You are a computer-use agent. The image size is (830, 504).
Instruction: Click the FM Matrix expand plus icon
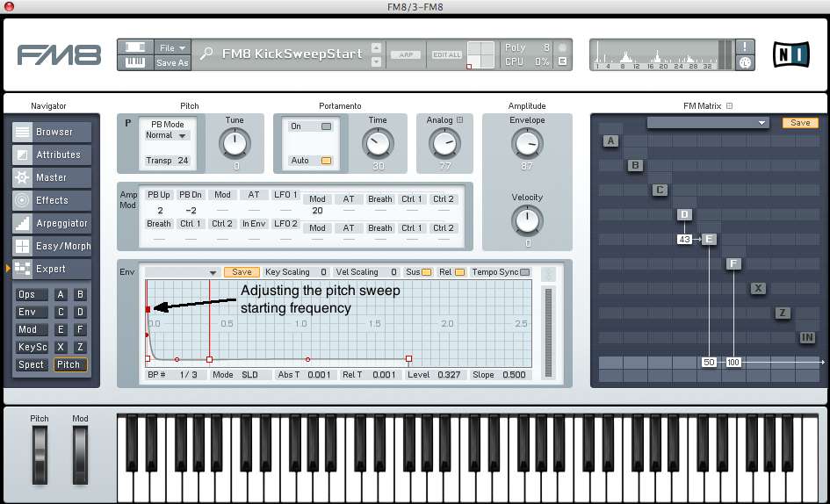(x=729, y=106)
